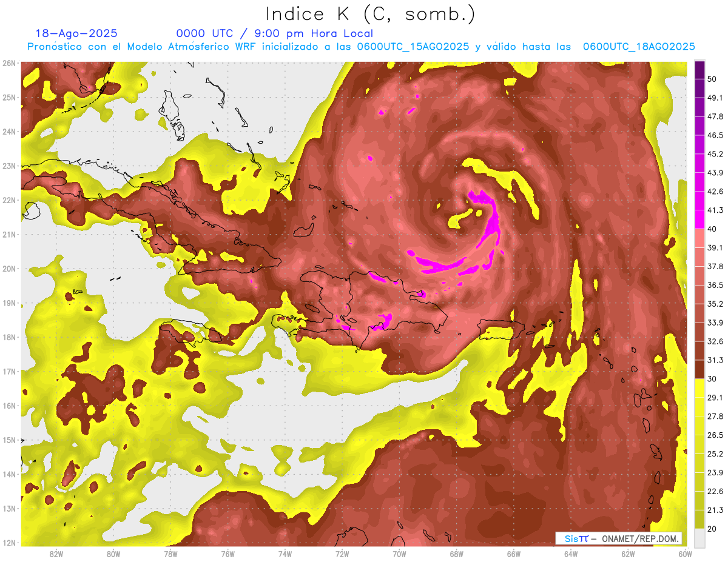
Task: Select the date text "18-Ago-2025"
Action: (76, 33)
